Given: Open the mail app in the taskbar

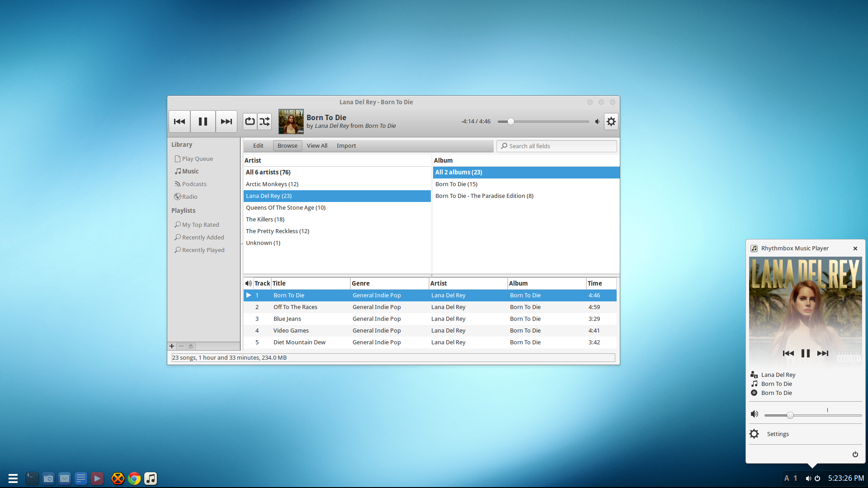Looking at the screenshot, I should click(65, 479).
